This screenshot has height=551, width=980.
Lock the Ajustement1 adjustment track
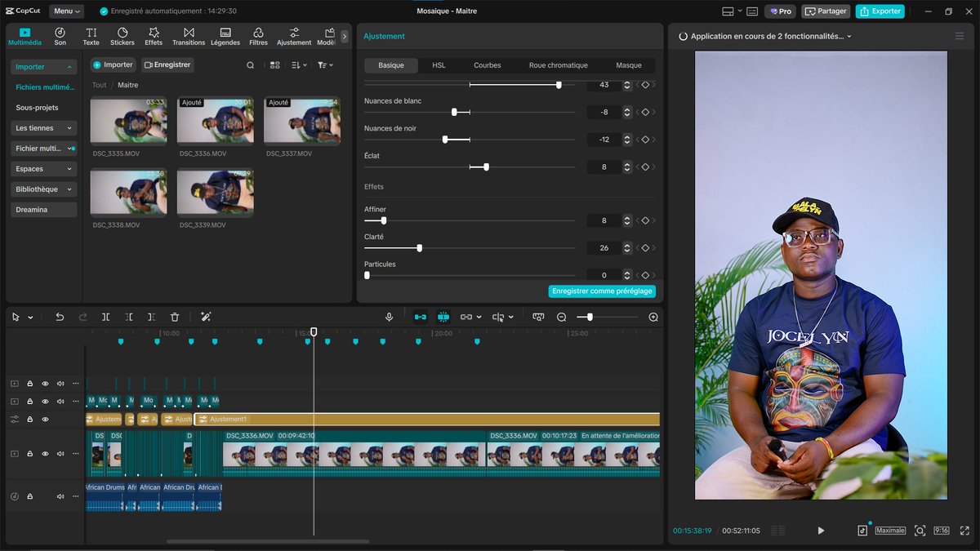click(x=29, y=419)
